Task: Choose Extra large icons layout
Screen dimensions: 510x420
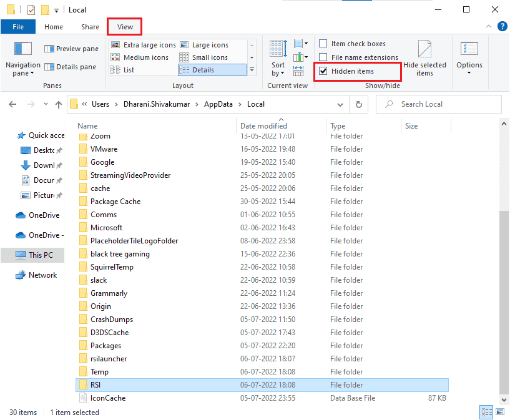Action: (144, 45)
